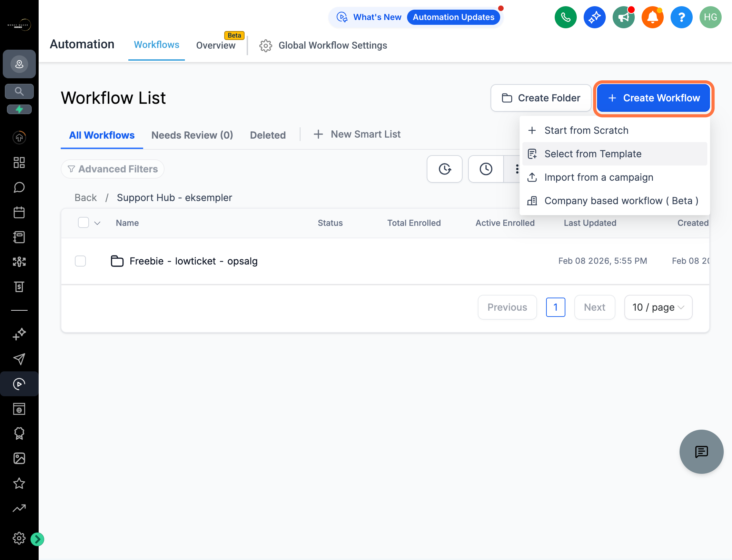Tick the checkbox for Freebie - lowticket - opsalg
This screenshot has height=560, width=732.
coord(80,261)
